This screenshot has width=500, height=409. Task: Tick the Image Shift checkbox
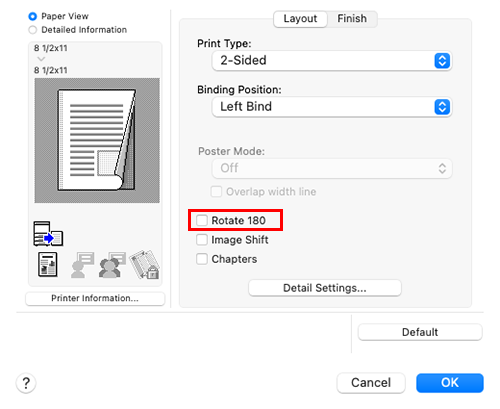[x=202, y=240]
